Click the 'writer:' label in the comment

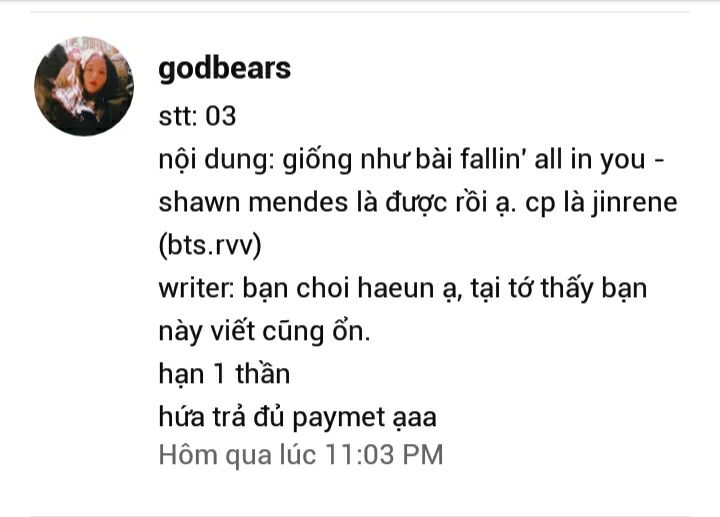[x=197, y=288]
